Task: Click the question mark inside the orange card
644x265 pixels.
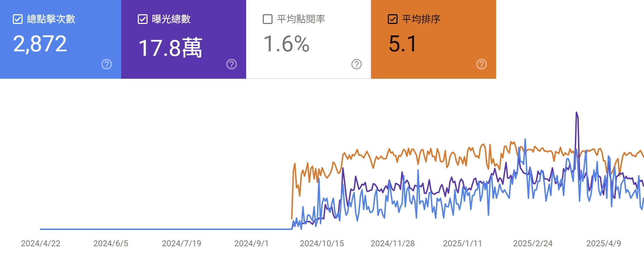Action: tap(480, 64)
